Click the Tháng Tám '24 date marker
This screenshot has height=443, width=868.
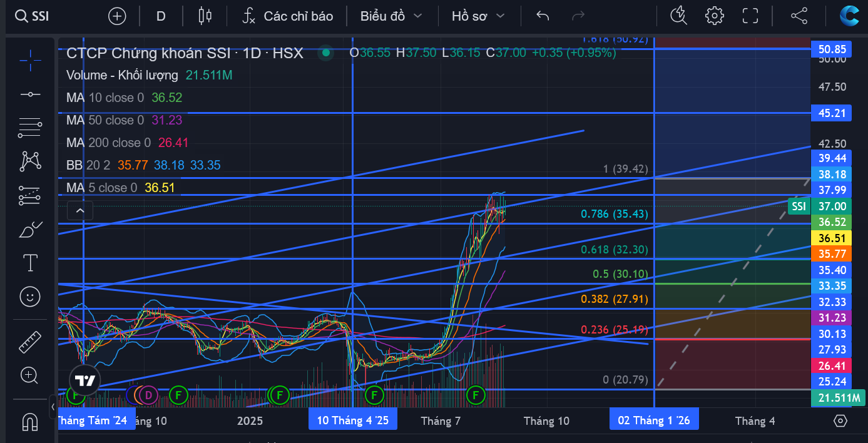(96, 420)
